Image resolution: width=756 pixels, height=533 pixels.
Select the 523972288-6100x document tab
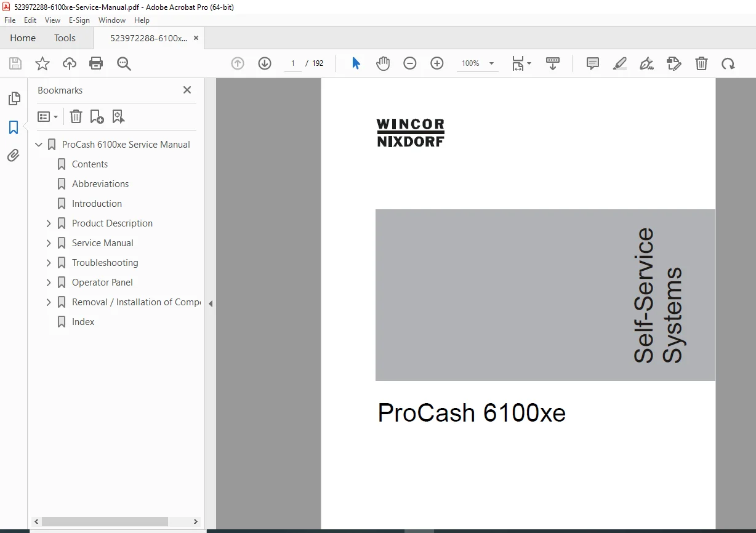click(149, 38)
